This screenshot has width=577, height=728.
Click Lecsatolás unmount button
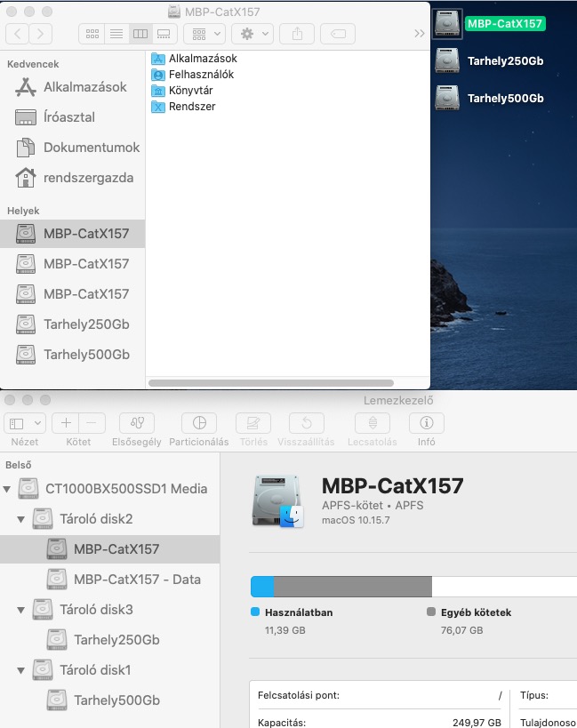tap(373, 423)
